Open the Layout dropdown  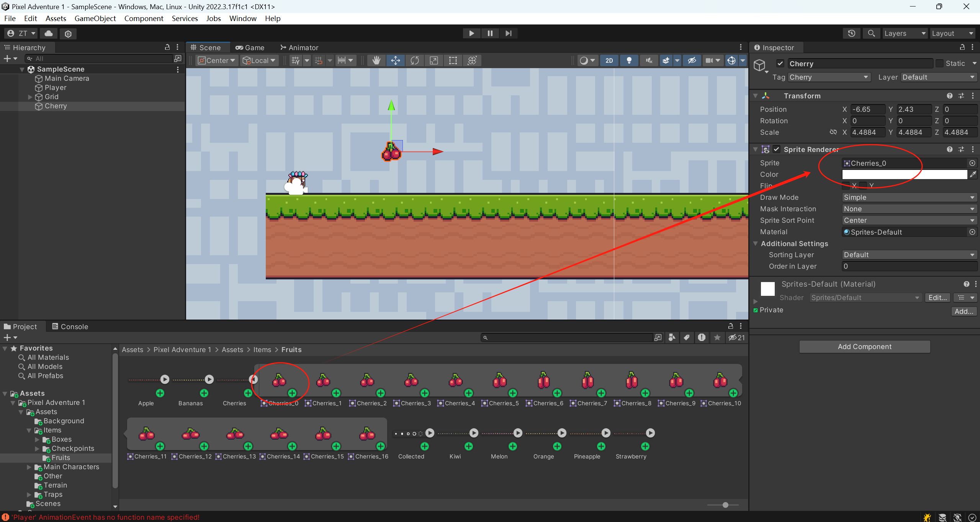(x=952, y=33)
